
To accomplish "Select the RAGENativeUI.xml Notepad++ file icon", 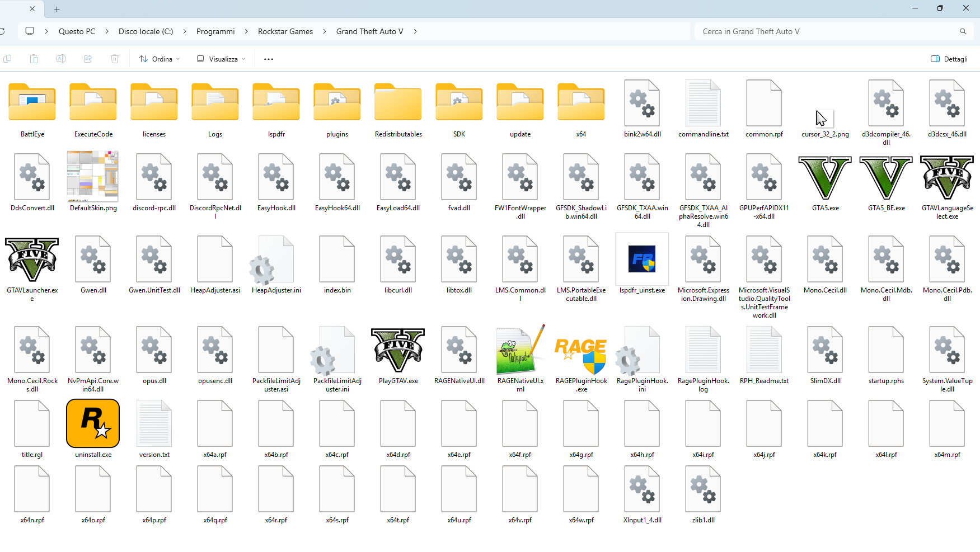I will [520, 350].
